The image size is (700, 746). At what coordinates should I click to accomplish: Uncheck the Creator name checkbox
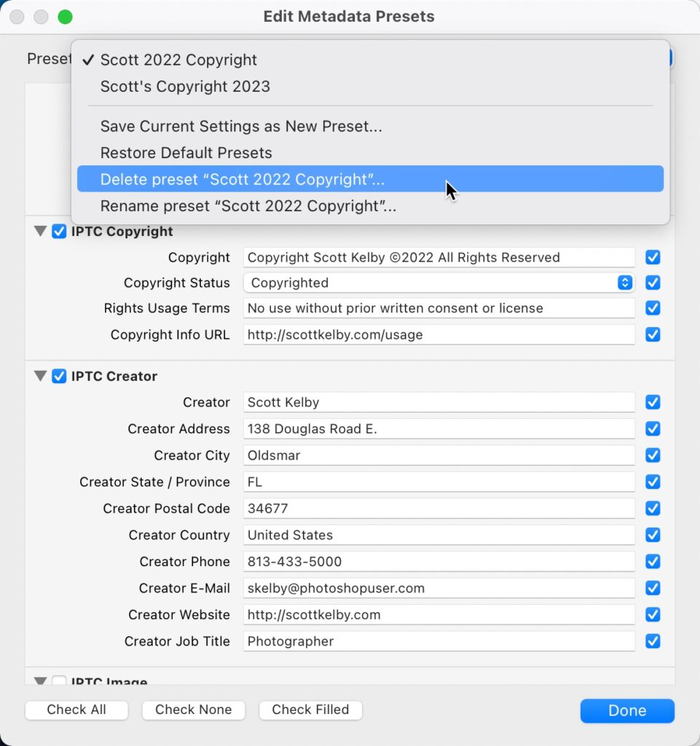[653, 402]
